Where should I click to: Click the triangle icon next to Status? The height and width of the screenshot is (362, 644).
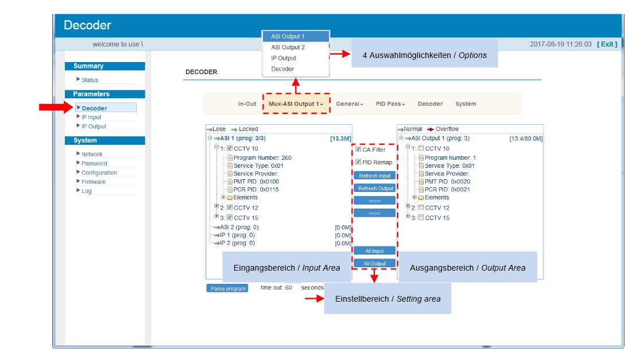(x=78, y=80)
